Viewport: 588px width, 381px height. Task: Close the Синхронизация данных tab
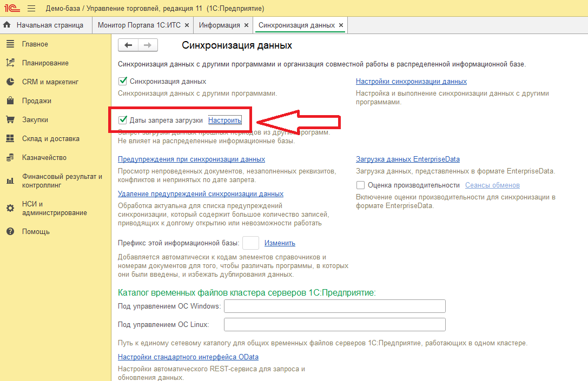coord(341,25)
